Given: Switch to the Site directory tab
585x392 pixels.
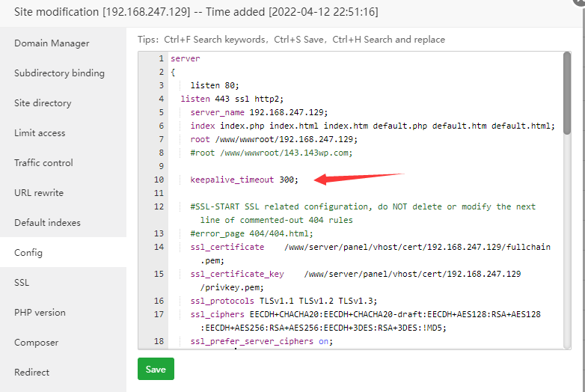Looking at the screenshot, I should pos(43,103).
